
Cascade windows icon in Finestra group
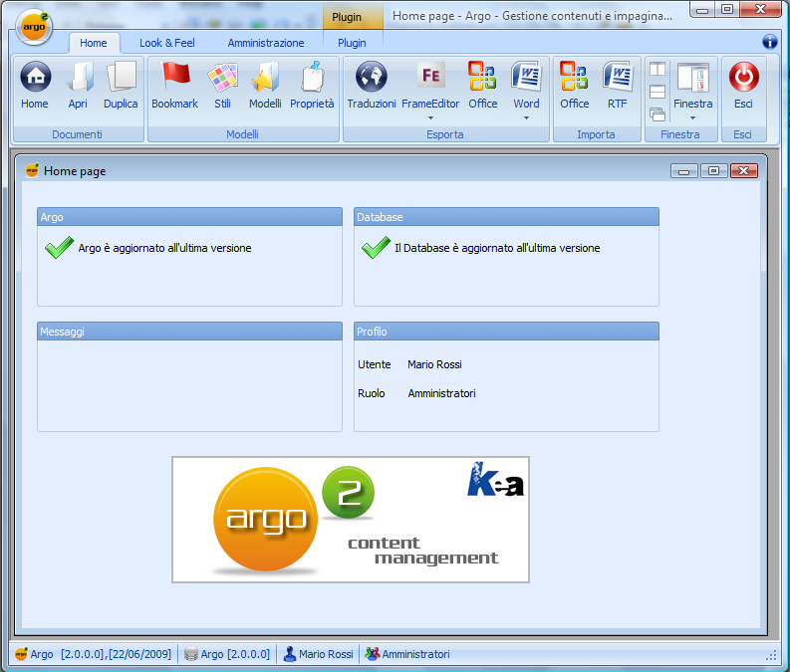point(658,114)
